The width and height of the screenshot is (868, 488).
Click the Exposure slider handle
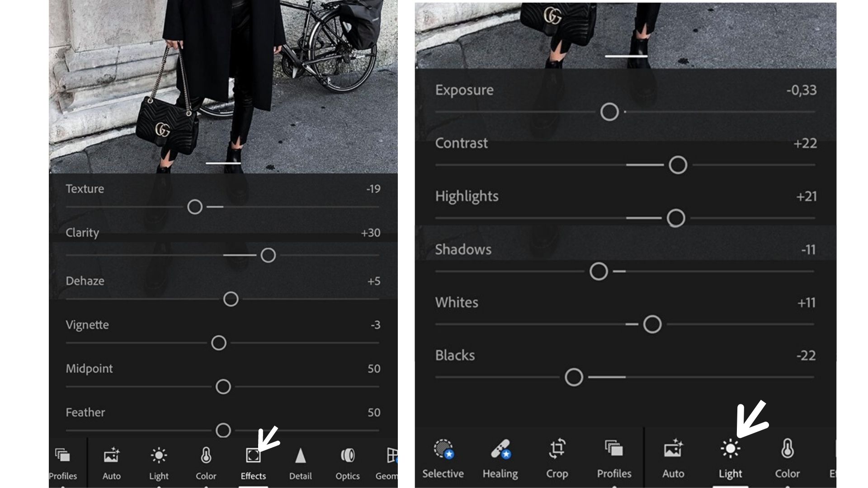pyautogui.click(x=609, y=112)
